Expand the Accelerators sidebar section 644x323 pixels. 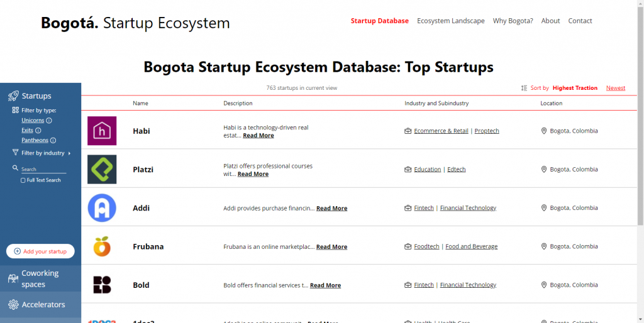click(x=43, y=305)
